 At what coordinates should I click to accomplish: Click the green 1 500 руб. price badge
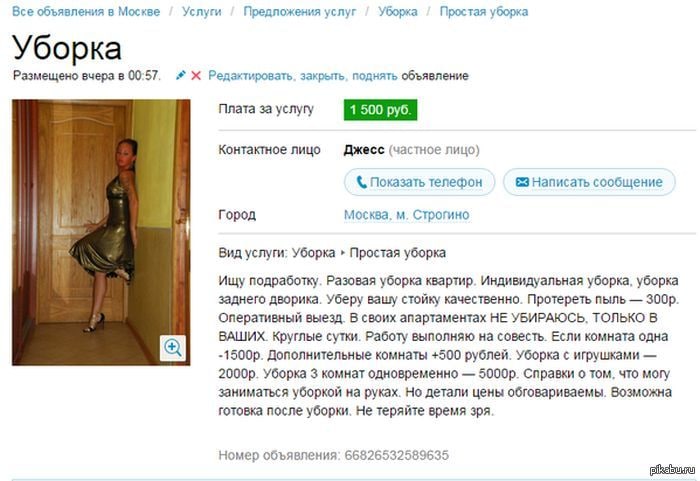[380, 110]
